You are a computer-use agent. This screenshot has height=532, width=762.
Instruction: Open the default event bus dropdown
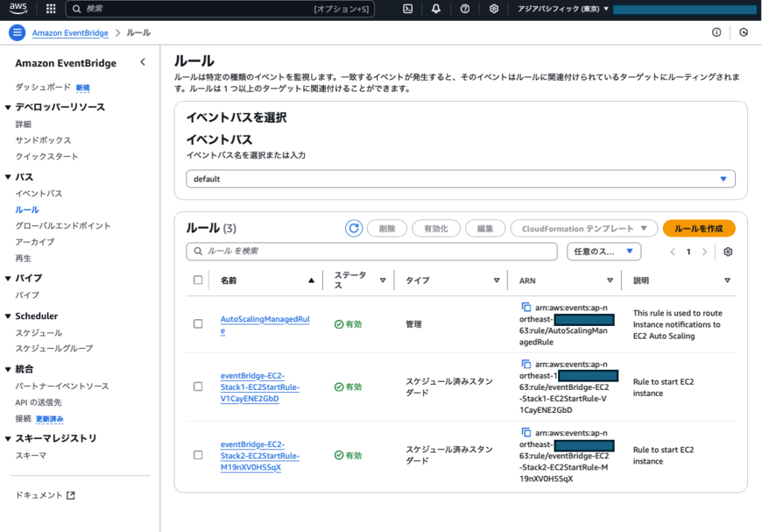point(461,179)
